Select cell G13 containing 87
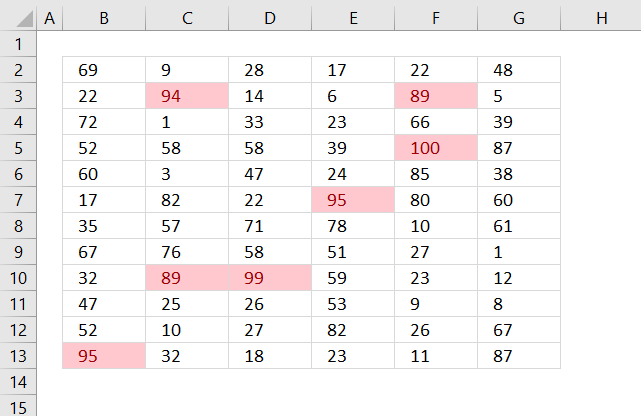 coord(519,356)
